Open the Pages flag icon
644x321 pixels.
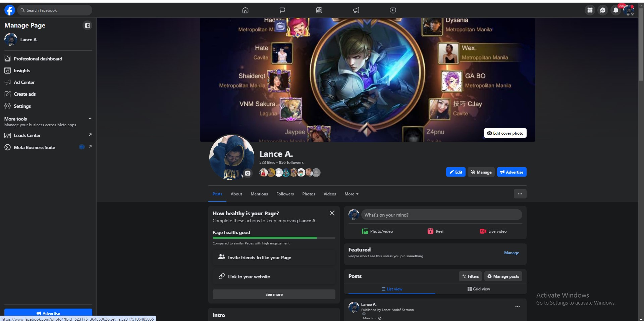282,10
